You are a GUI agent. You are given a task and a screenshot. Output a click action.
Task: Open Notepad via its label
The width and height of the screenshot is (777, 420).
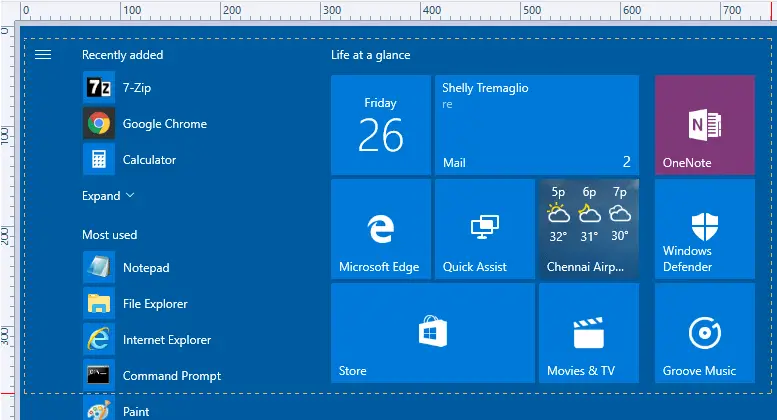(x=146, y=267)
